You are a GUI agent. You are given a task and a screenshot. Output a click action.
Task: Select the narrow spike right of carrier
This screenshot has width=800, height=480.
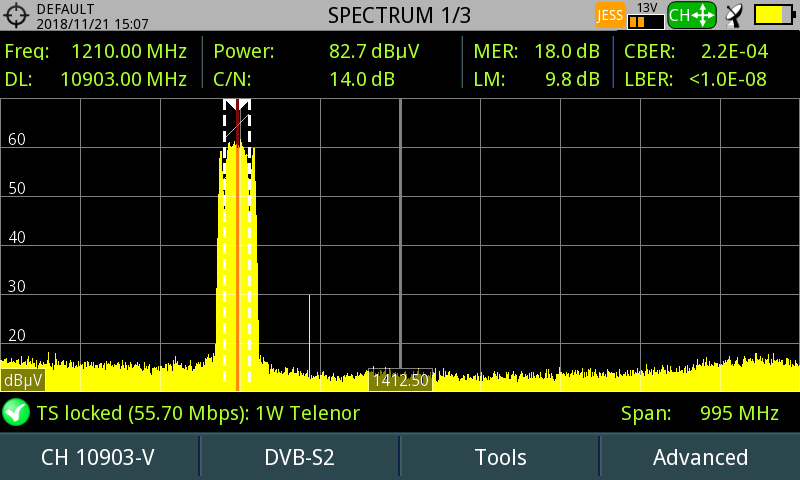[309, 336]
